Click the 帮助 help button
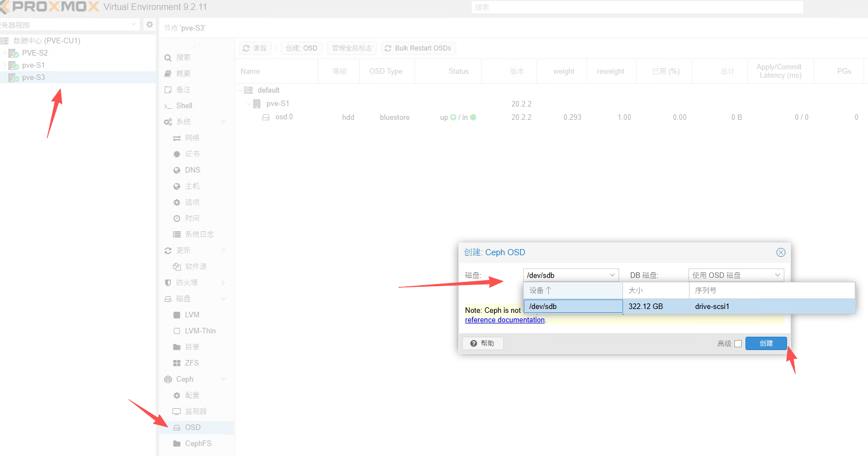The image size is (868, 456). [483, 343]
